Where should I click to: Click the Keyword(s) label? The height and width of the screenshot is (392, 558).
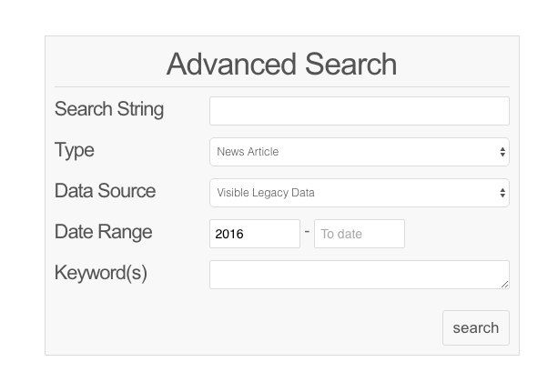point(100,273)
